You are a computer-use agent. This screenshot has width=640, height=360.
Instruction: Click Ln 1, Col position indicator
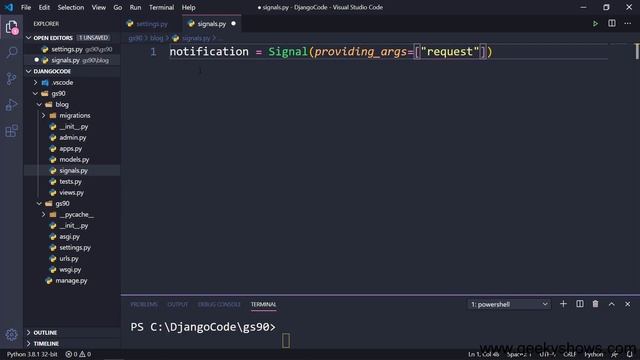(483, 354)
